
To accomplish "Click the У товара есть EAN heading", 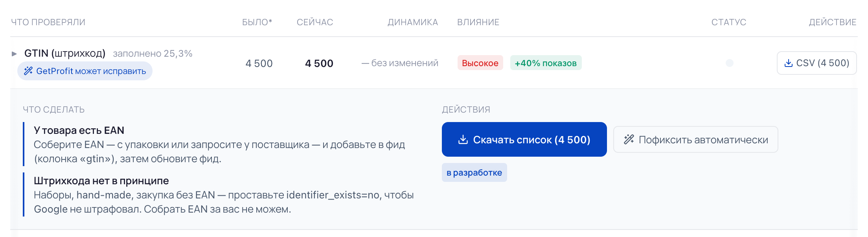I will pyautogui.click(x=79, y=130).
